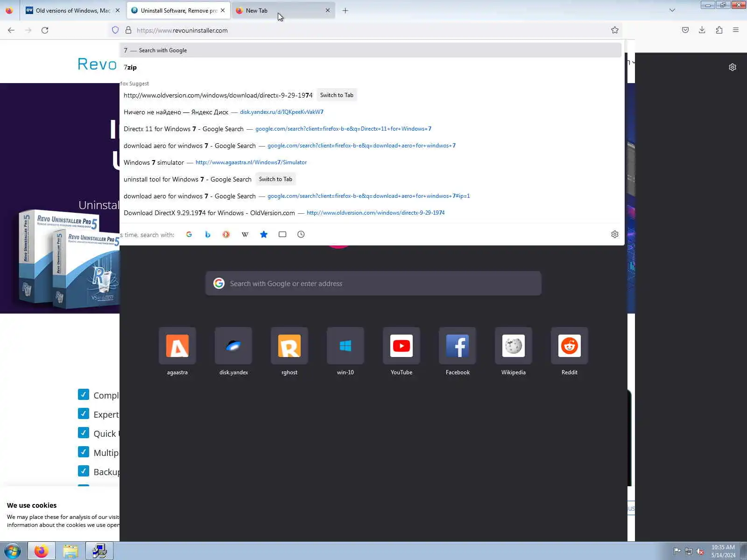Show site security info via padlock
The height and width of the screenshot is (560, 747).
128,30
